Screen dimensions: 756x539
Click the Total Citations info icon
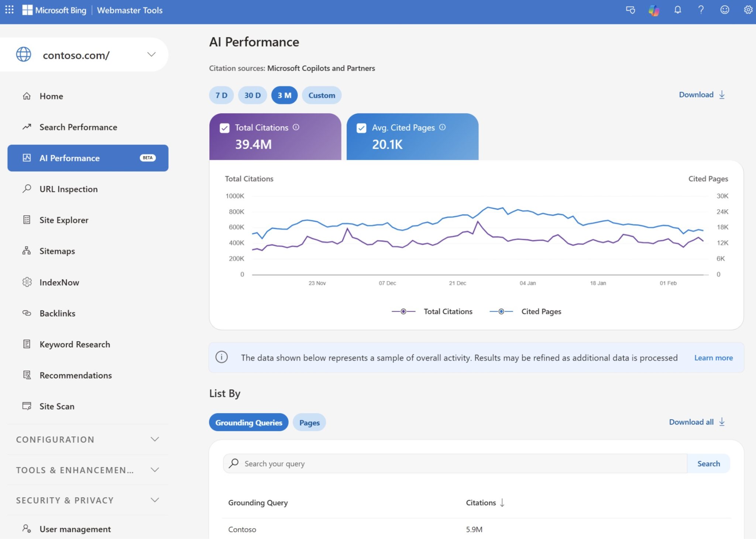296,127
